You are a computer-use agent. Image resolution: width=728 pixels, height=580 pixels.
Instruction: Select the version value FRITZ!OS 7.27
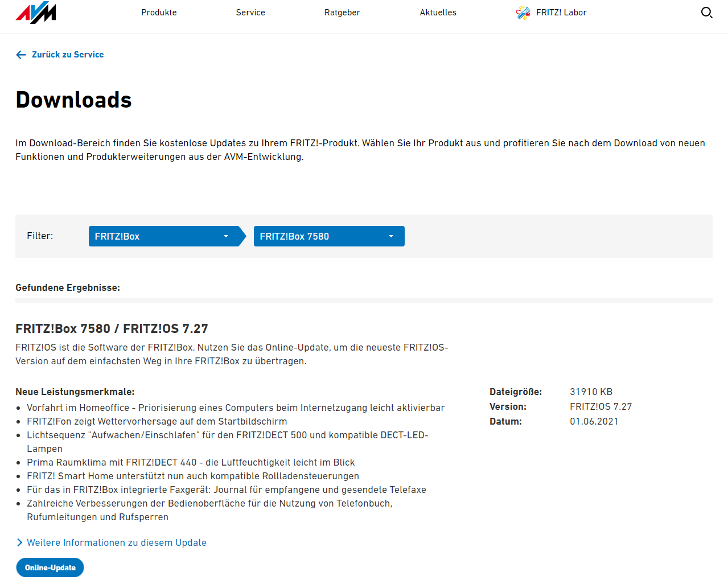click(x=601, y=406)
